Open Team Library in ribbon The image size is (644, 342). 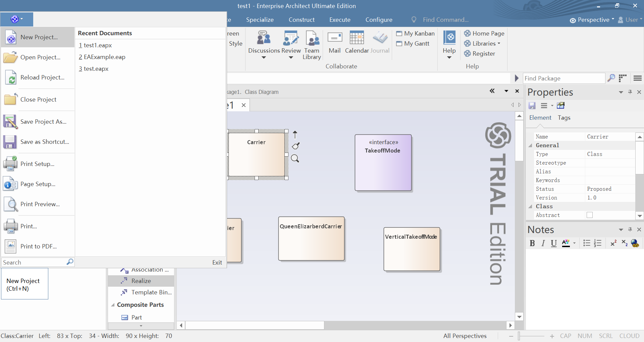click(312, 45)
